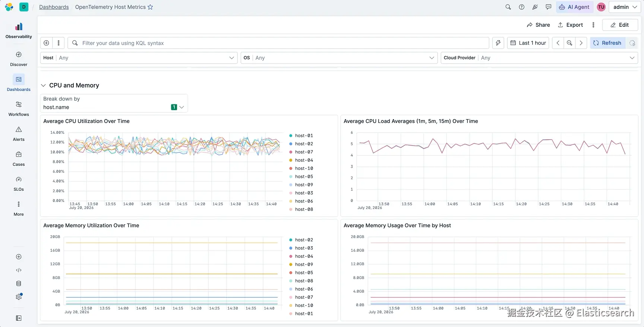The height and width of the screenshot is (327, 644).
Task: Click the Refresh button
Action: coord(607,43)
